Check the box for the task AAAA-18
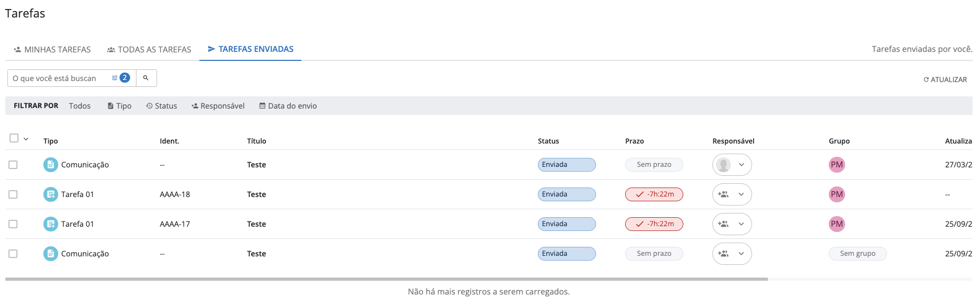This screenshot has width=980, height=303. pyautogui.click(x=13, y=194)
